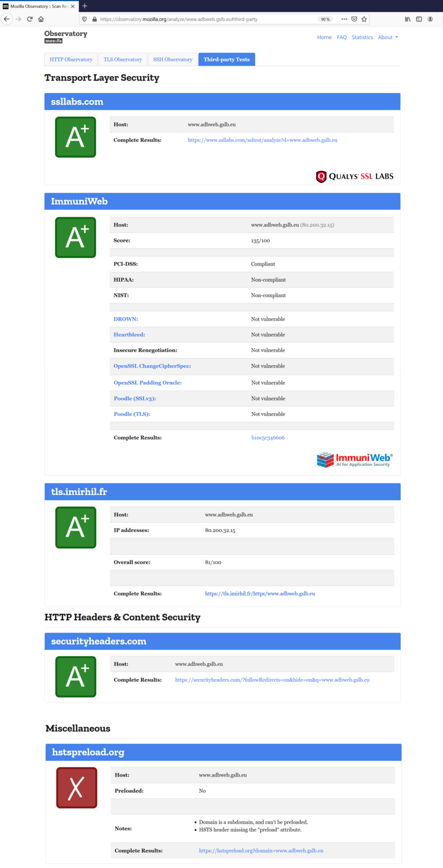The width and height of the screenshot is (443, 868).
Task: Reload the current page
Action: (x=30, y=19)
